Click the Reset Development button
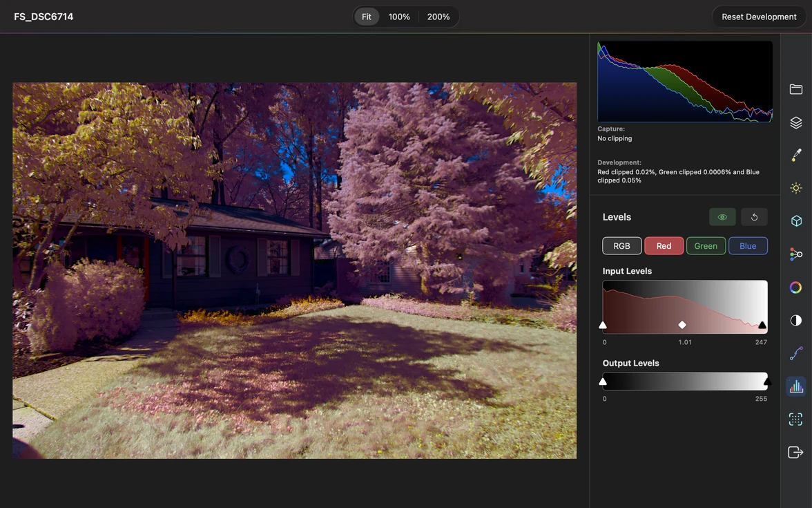812x508 pixels. tap(759, 17)
